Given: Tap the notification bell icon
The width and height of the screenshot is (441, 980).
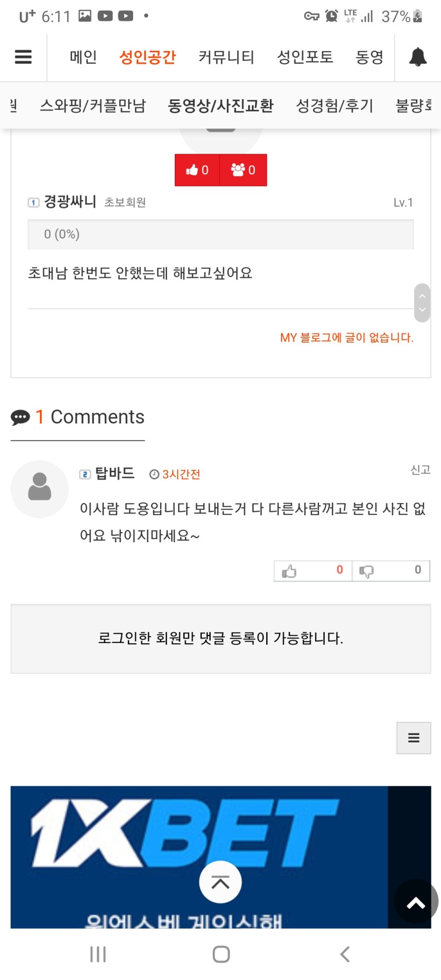Looking at the screenshot, I should coord(418,57).
